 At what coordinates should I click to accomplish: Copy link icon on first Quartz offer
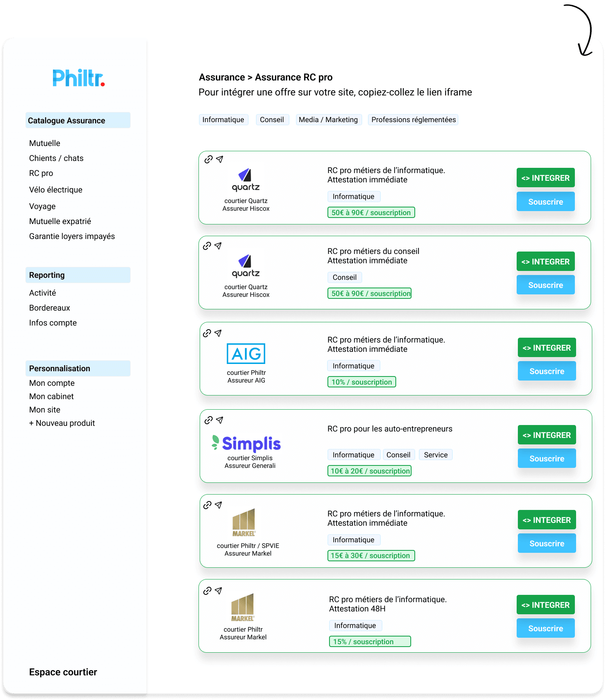[208, 159]
